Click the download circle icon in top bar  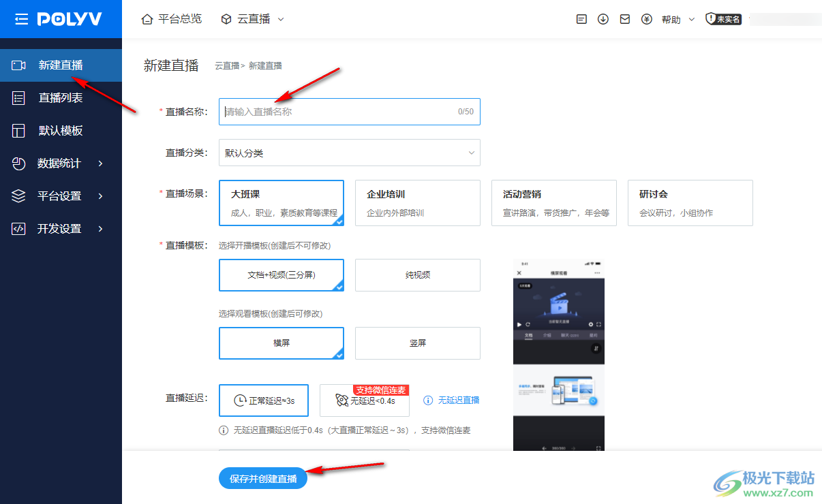pyautogui.click(x=603, y=19)
